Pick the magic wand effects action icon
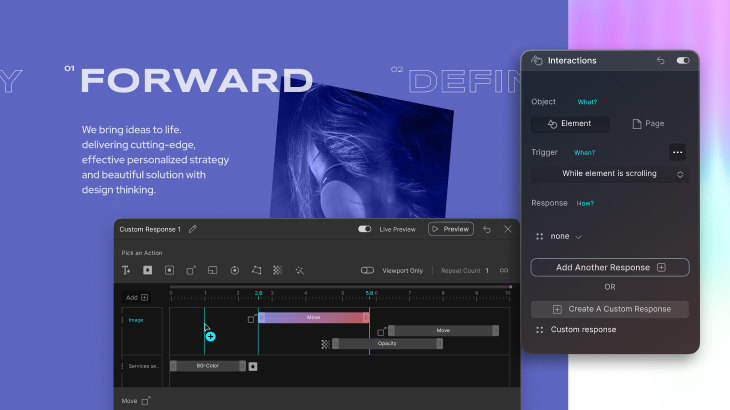The width and height of the screenshot is (730, 410). [x=299, y=270]
